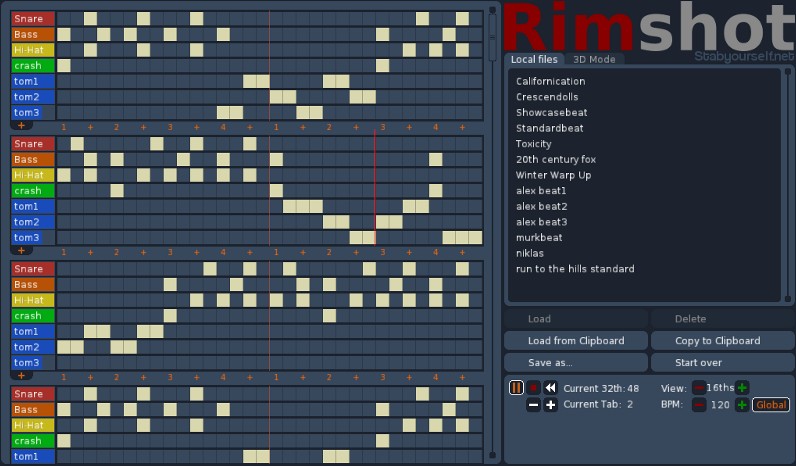The image size is (796, 466).
Task: Select the tom2 label in the second pattern
Action: pos(32,222)
